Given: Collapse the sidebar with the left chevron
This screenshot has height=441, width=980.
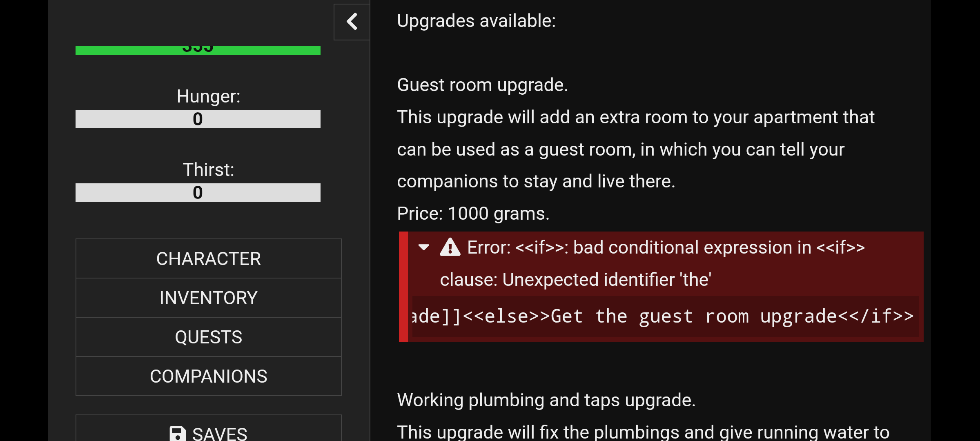Looking at the screenshot, I should (x=352, y=22).
